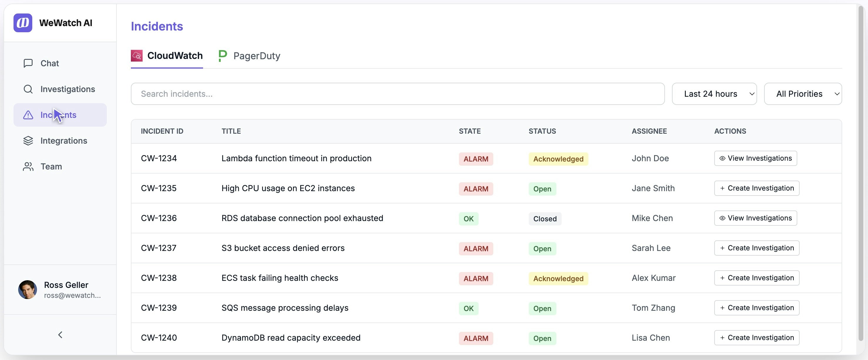Click the search incidents input field
868x360 pixels.
click(397, 94)
